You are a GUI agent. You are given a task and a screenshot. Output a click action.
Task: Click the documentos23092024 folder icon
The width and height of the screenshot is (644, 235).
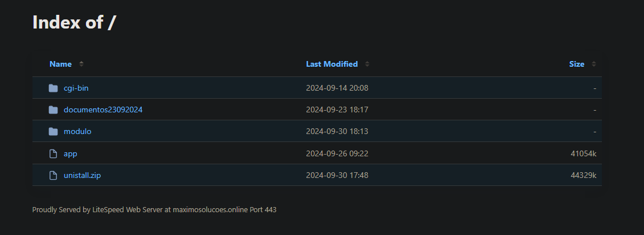click(x=54, y=110)
